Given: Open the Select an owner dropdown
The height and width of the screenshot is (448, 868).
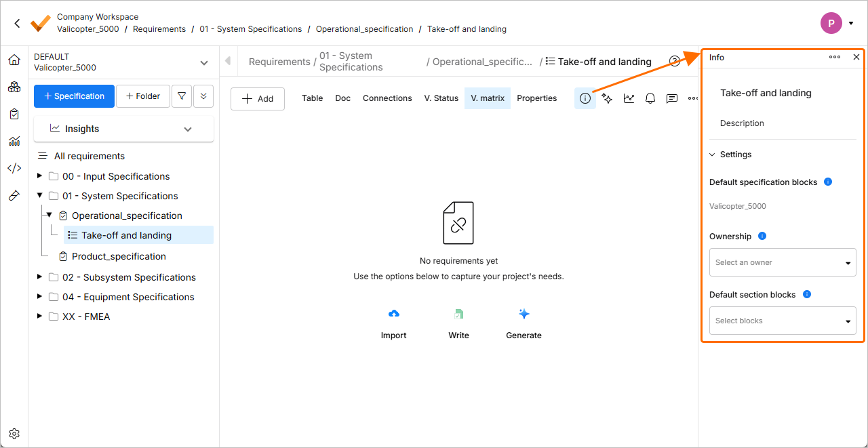Looking at the screenshot, I should [x=783, y=262].
